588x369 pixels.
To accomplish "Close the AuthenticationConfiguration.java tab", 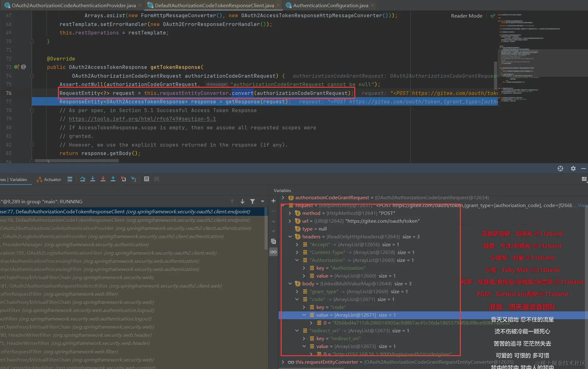I will click(372, 5).
